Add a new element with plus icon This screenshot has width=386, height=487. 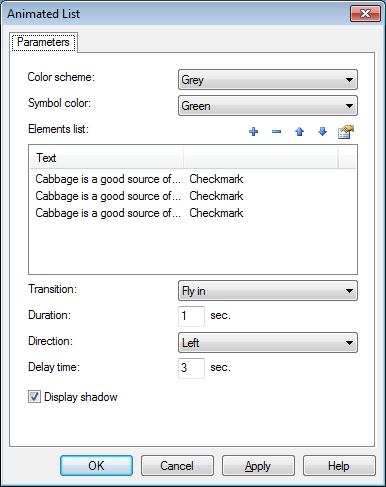point(254,132)
